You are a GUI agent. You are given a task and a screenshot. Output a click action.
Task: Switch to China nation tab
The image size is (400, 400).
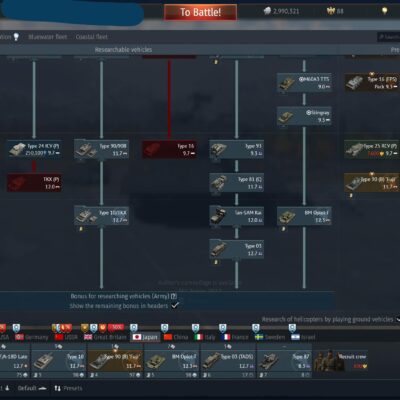[x=176, y=337]
